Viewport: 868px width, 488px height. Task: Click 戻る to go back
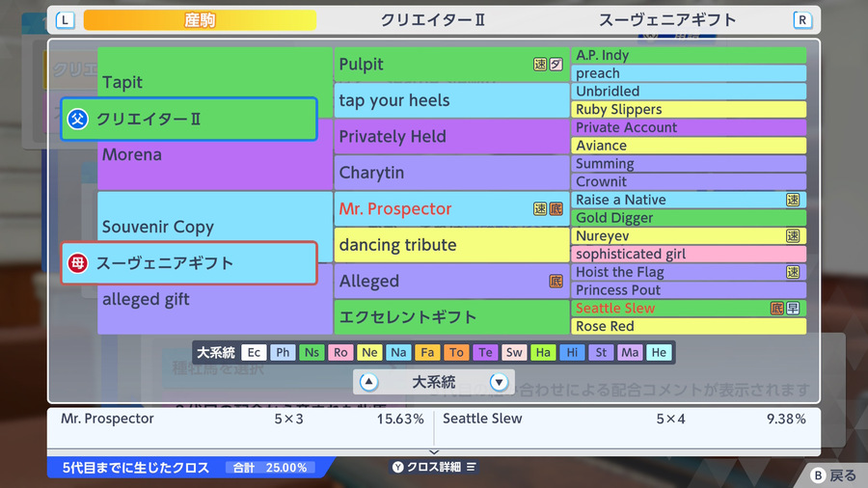[843, 475]
